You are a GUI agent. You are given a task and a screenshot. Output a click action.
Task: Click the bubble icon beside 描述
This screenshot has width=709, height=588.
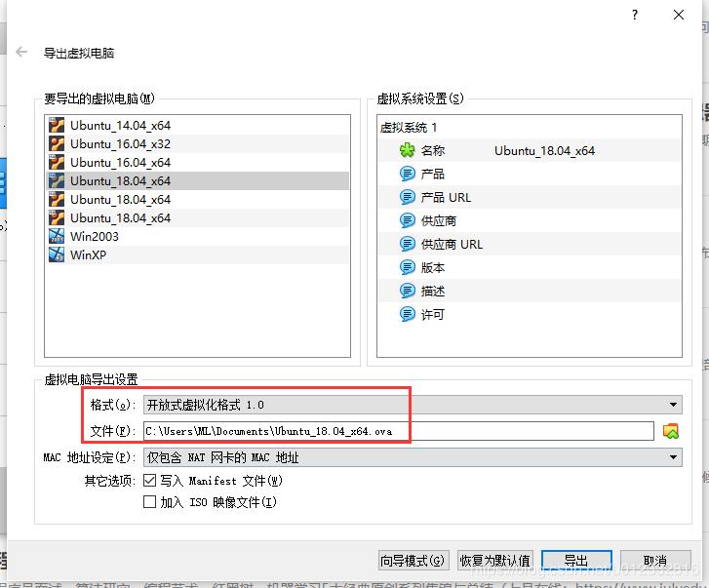(407, 291)
